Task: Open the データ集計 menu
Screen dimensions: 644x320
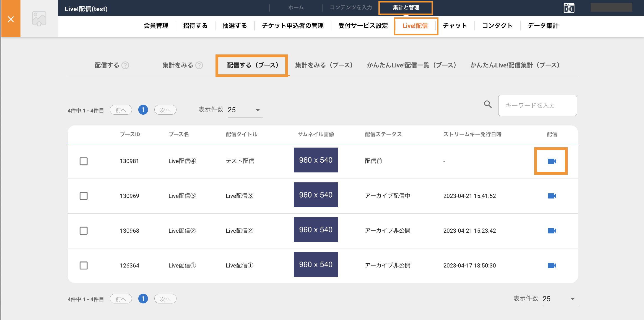Action: coord(543,26)
